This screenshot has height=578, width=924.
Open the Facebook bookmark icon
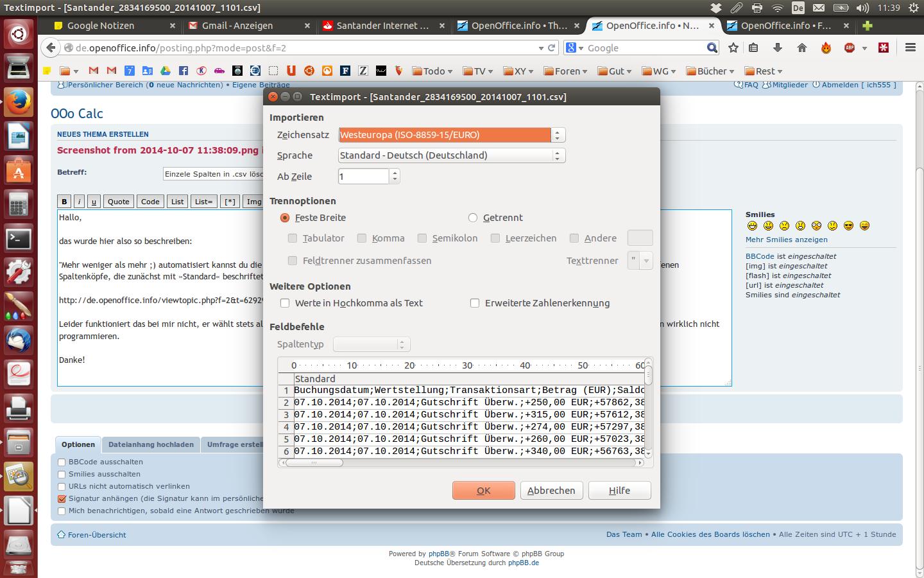coord(184,71)
